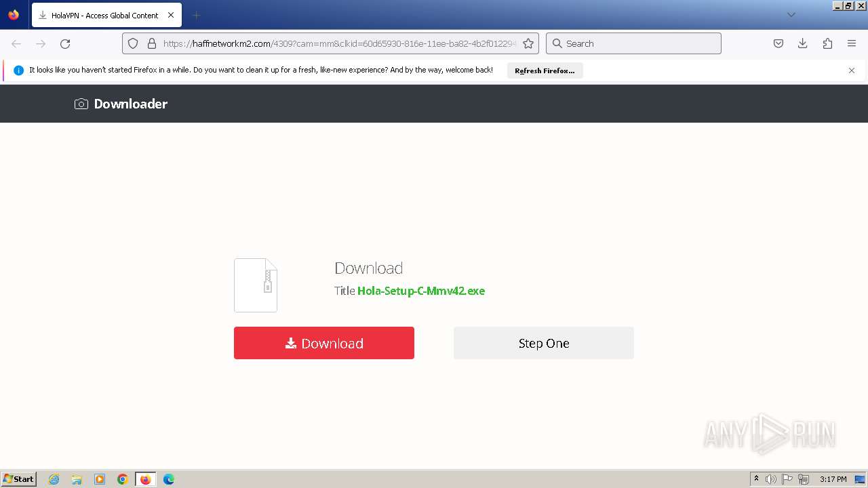Click the Step One button
Image resolution: width=868 pixels, height=488 pixels.
tap(544, 343)
